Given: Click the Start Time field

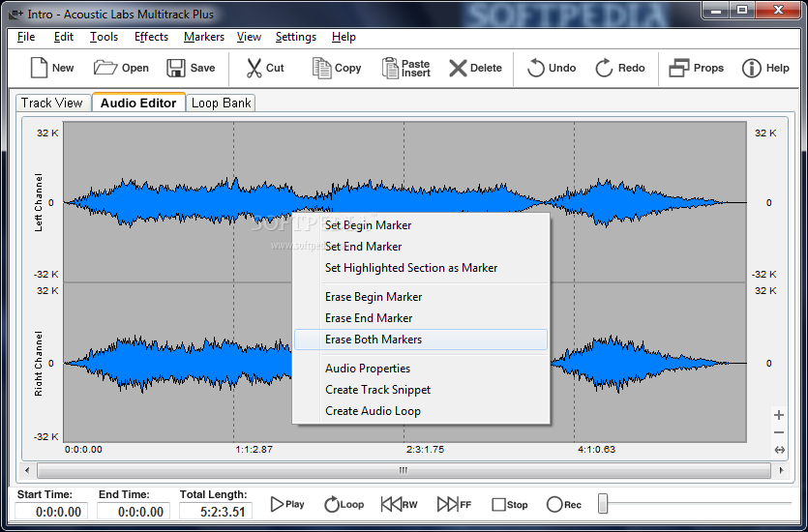Looking at the screenshot, I should coord(51,512).
